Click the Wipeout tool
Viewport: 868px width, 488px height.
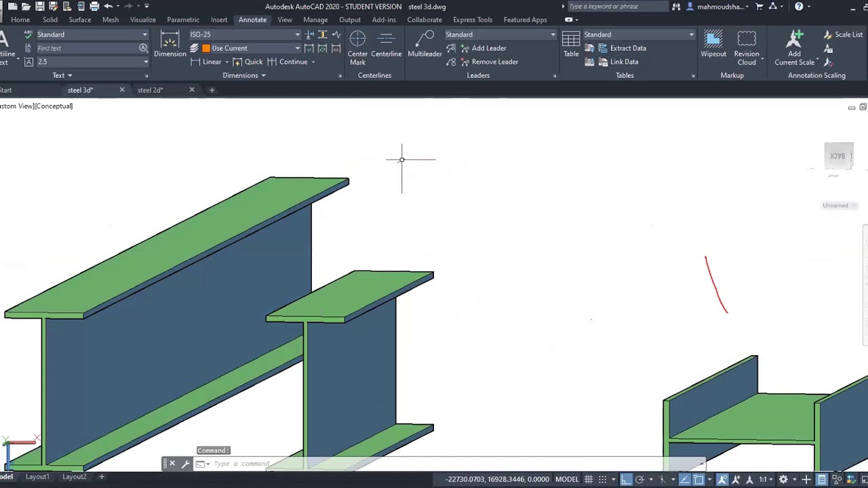[x=713, y=45]
